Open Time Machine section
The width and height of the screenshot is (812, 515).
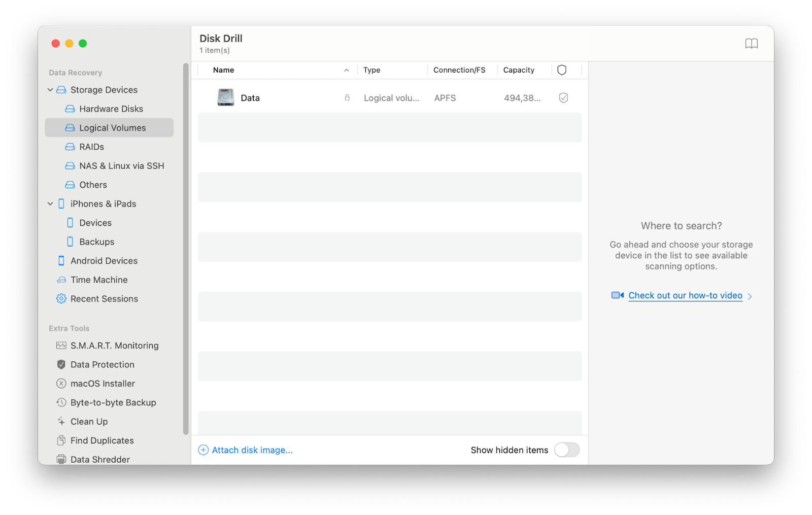coord(109,280)
